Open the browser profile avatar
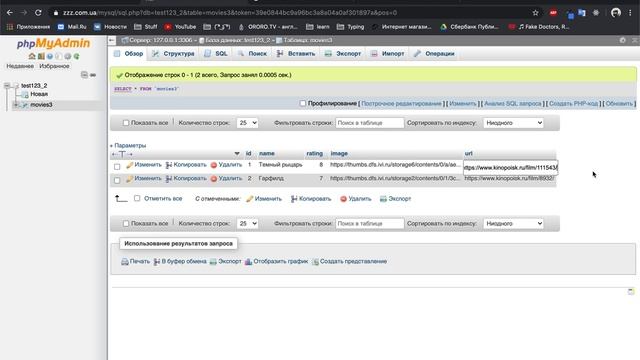 point(616,13)
